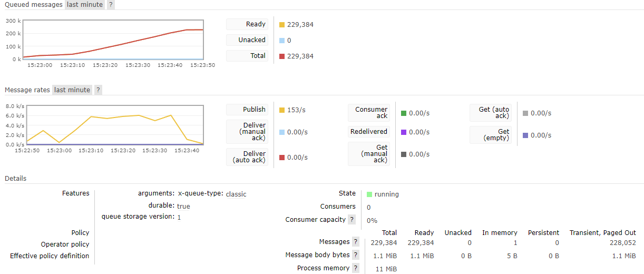Click help icon next to Queued messages

[x=111, y=5]
